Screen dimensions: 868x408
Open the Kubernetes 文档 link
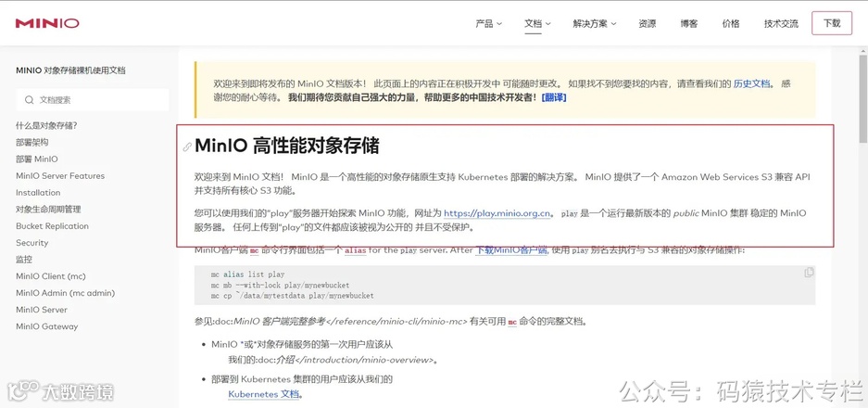click(x=263, y=394)
